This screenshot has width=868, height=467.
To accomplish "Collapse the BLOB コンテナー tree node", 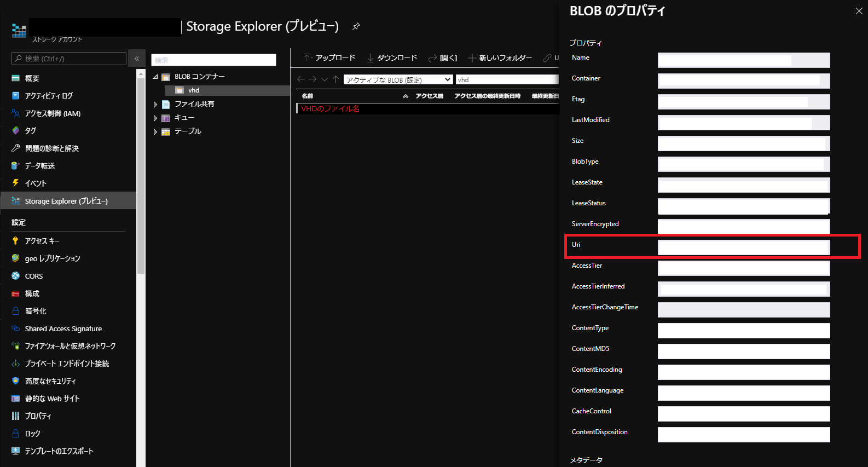I will (x=155, y=77).
